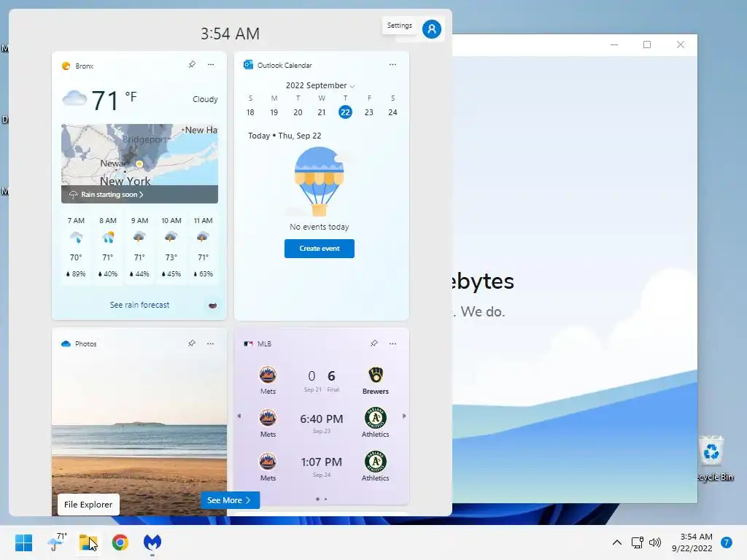Click the cloudy weather condition icon

click(75, 98)
